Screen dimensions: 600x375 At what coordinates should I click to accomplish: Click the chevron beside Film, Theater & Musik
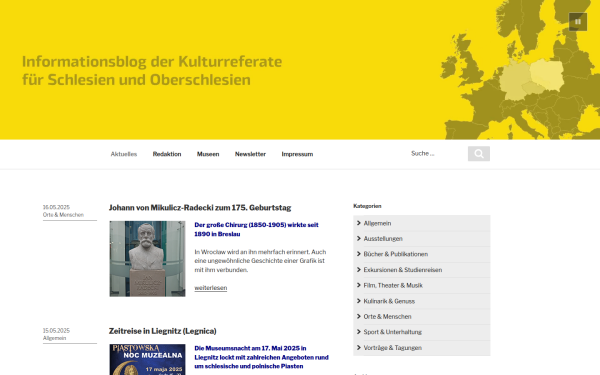[359, 285]
